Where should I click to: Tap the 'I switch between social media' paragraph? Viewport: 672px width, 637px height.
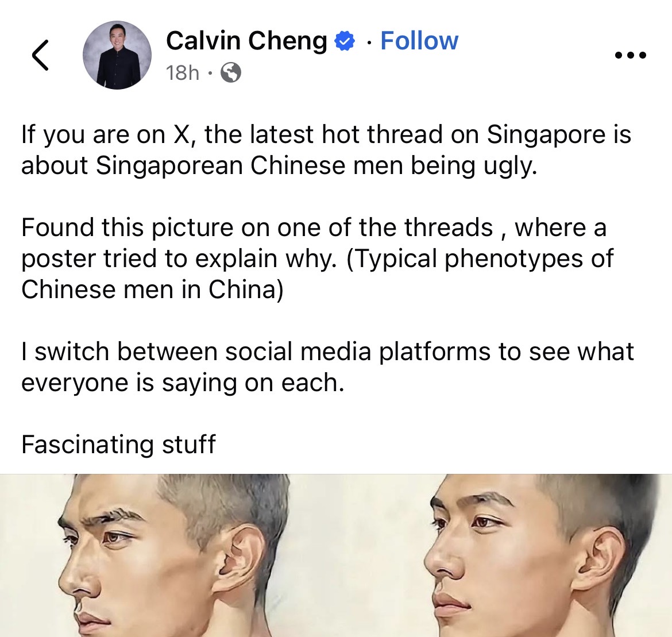click(327, 367)
